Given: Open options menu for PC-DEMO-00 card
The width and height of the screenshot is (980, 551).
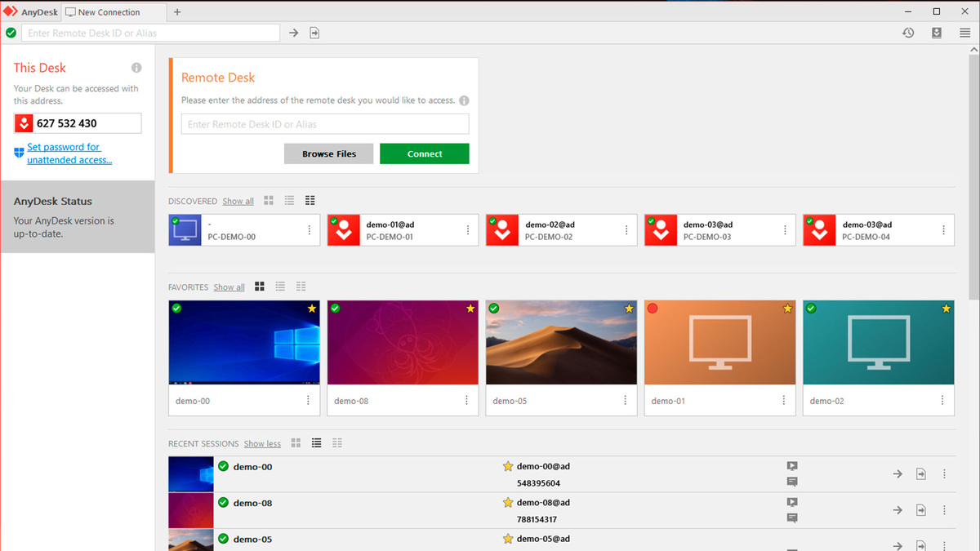Looking at the screenshot, I should (310, 230).
